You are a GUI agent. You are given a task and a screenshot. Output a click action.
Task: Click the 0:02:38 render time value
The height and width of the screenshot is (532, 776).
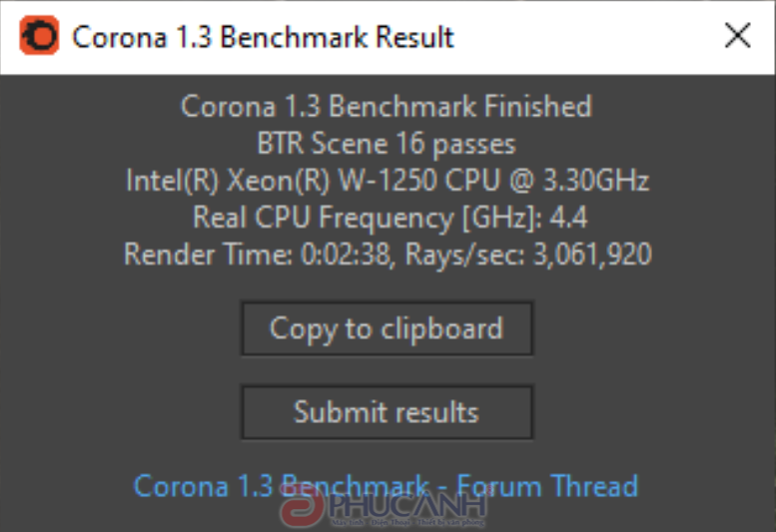pyautogui.click(x=348, y=255)
